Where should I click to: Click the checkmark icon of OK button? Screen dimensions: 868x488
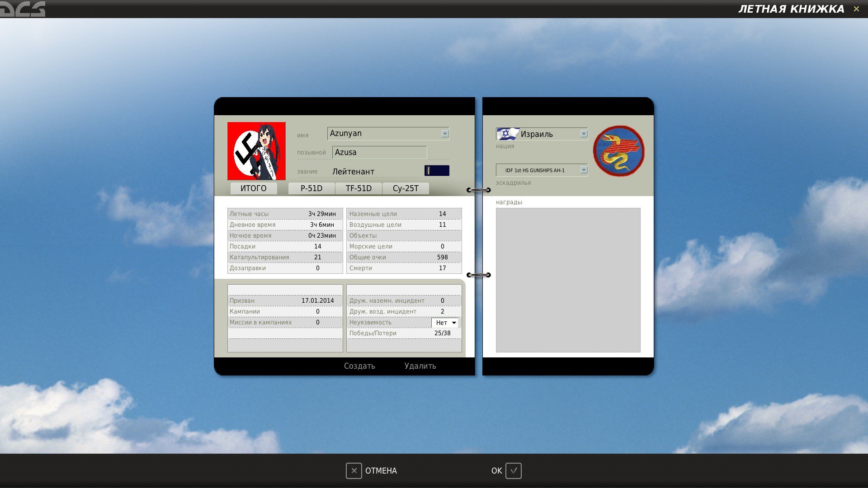[514, 471]
